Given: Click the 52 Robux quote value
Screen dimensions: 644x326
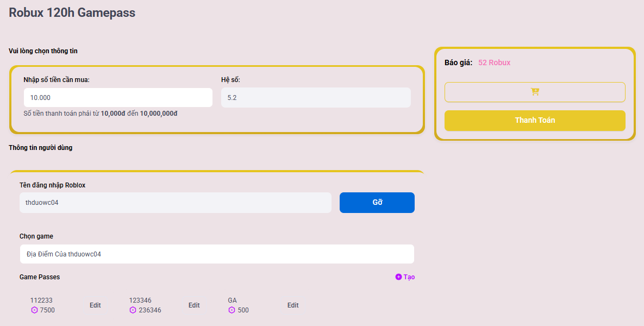Looking at the screenshot, I should point(494,62).
